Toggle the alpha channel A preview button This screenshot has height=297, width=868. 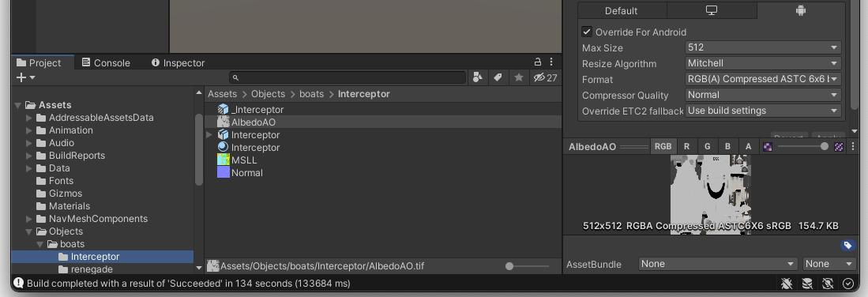point(749,146)
